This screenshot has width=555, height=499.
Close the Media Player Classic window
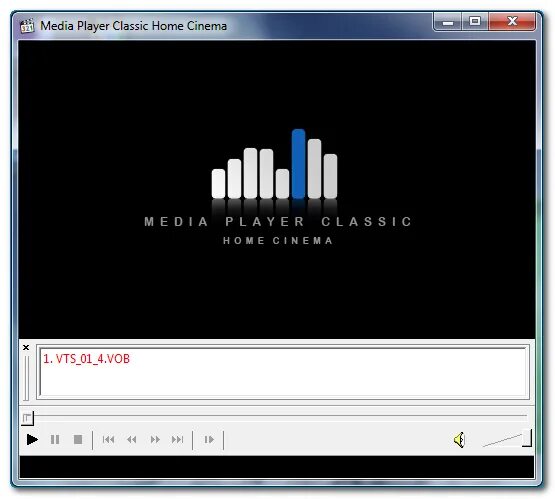[512, 22]
